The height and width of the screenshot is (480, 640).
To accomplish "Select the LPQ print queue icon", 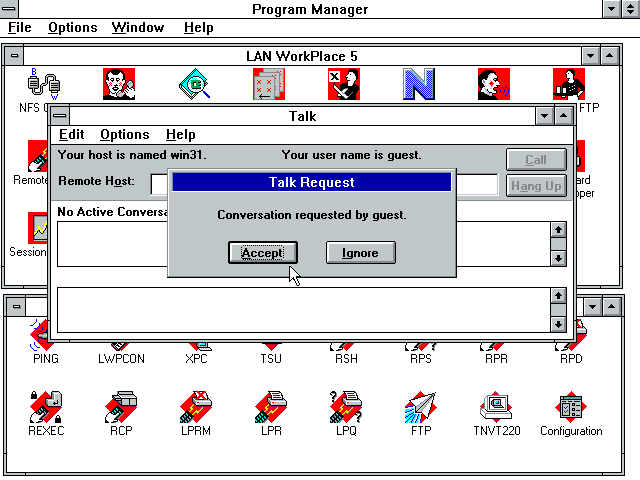I will tap(346, 407).
